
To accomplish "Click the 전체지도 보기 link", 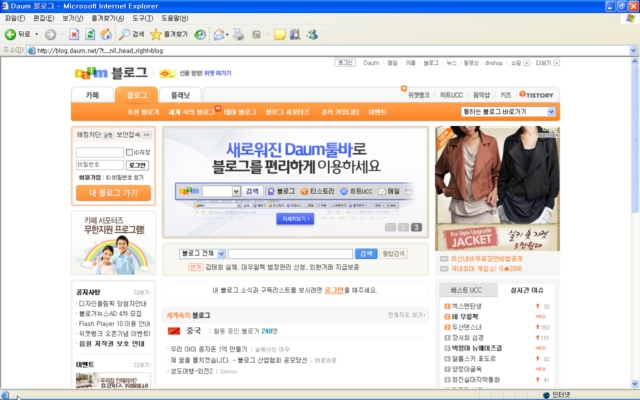I will 407,315.
